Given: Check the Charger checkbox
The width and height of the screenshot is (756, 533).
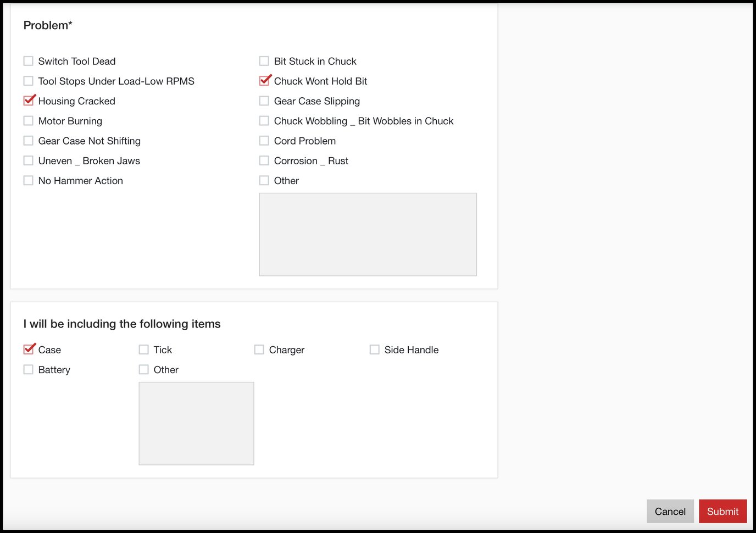Looking at the screenshot, I should [259, 349].
